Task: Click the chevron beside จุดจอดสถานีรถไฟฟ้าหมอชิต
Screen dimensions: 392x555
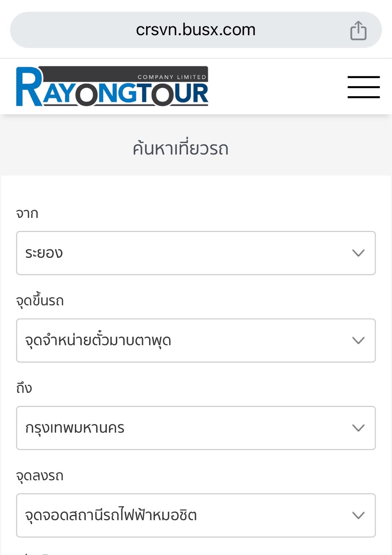Action: point(358,515)
